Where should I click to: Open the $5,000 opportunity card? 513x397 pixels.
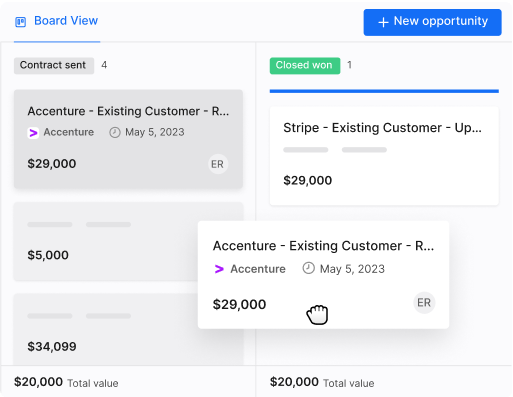pyautogui.click(x=105, y=241)
